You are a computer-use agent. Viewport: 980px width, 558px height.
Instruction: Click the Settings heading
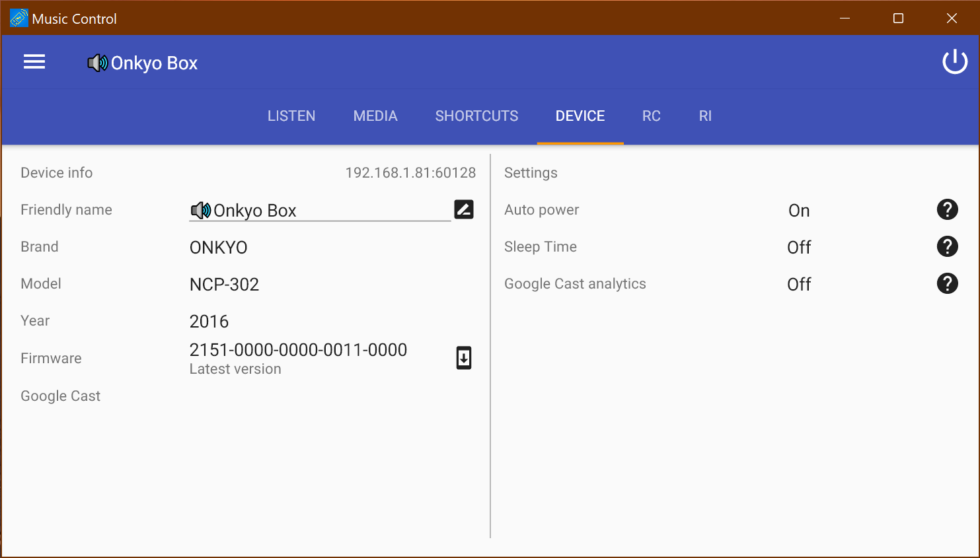pos(531,173)
